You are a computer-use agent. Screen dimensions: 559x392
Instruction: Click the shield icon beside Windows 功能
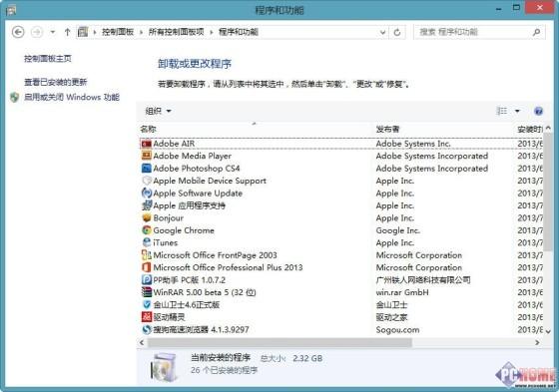click(14, 97)
